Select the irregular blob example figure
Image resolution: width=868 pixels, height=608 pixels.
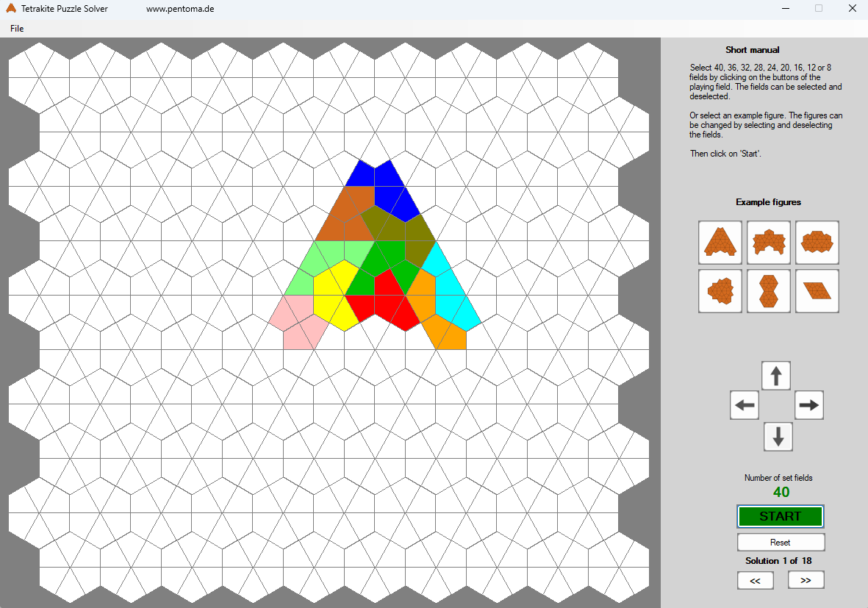720,290
